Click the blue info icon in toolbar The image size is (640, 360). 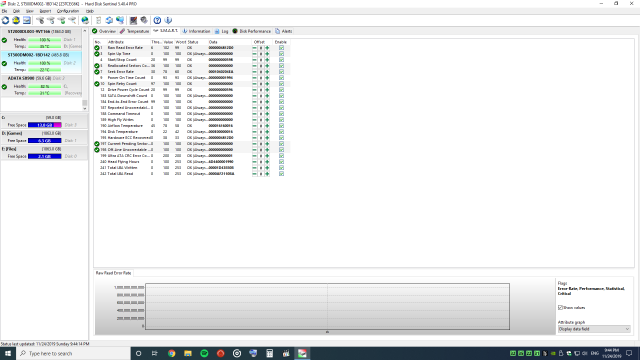click(168, 20)
